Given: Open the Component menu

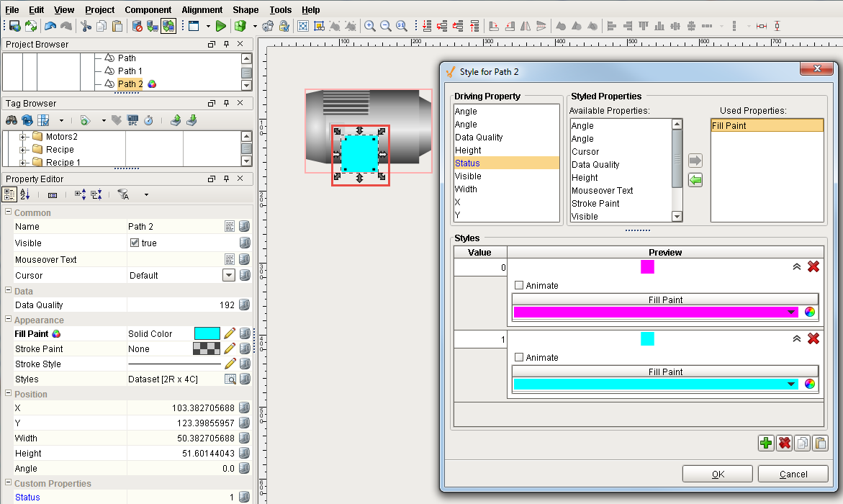Looking at the screenshot, I should click(148, 9).
